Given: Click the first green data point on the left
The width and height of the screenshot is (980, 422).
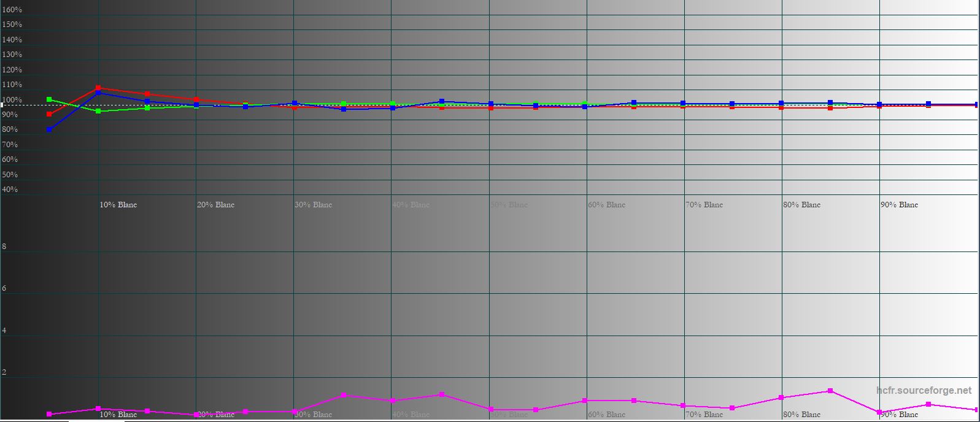Looking at the screenshot, I should (x=49, y=99).
